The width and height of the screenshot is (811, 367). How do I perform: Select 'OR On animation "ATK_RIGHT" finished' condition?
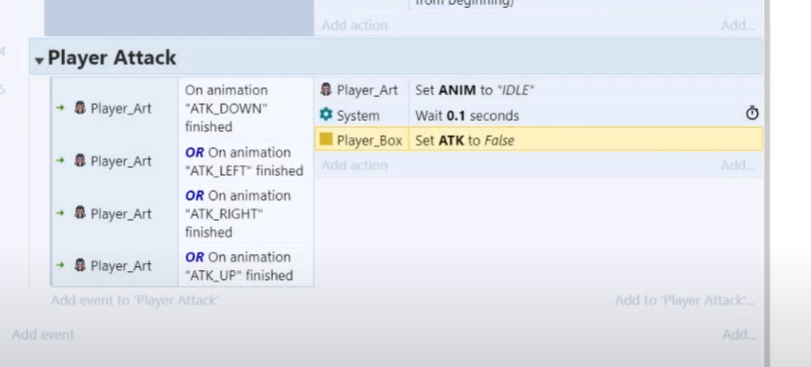point(246,213)
